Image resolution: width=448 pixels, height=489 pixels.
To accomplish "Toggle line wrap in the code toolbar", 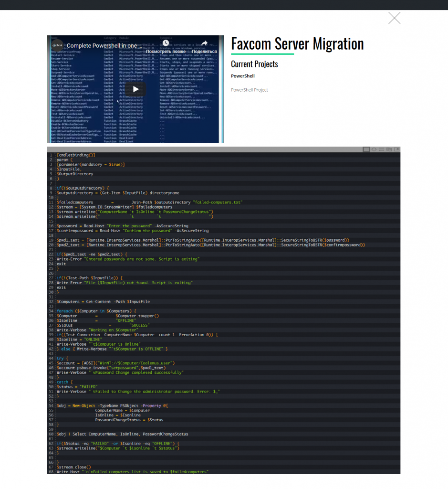I will pos(381,149).
